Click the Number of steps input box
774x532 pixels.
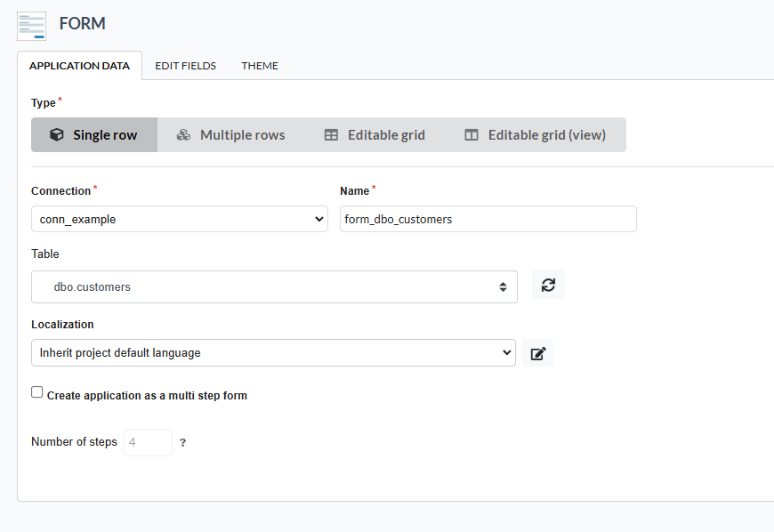(x=148, y=441)
